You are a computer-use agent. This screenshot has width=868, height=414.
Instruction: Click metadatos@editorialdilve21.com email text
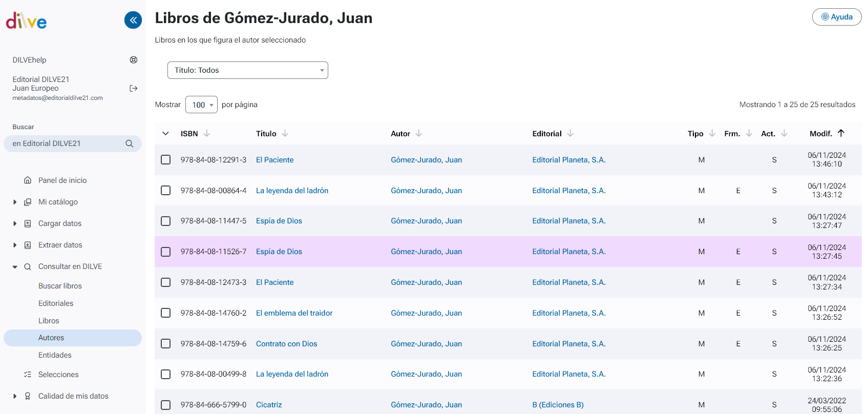tap(57, 98)
